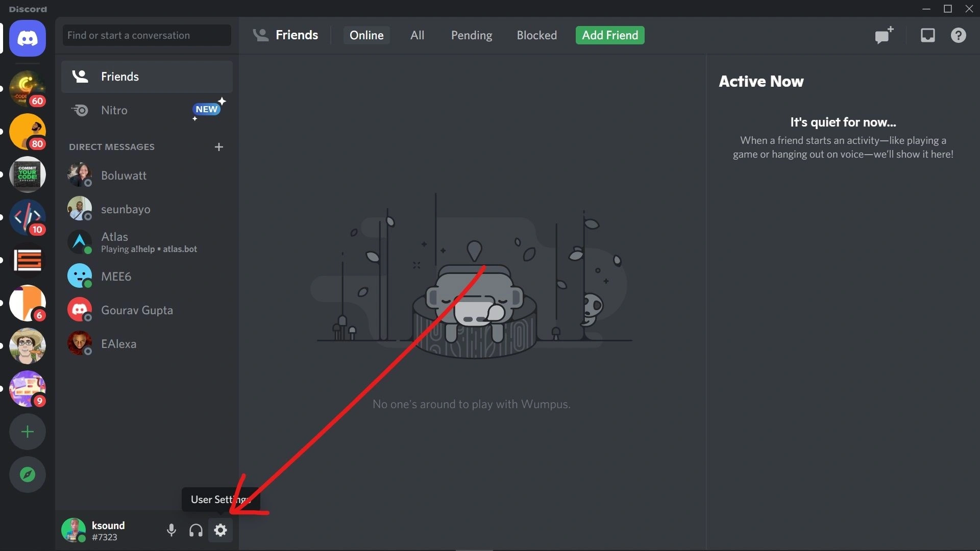Switch to the Pending tab
This screenshot has width=980, height=551.
472,35
